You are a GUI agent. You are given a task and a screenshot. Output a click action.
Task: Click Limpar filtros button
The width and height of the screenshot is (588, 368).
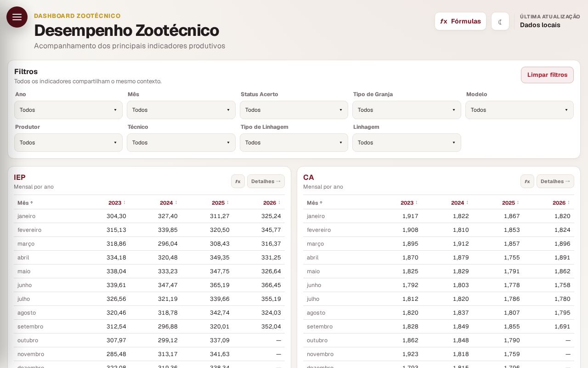click(x=547, y=75)
